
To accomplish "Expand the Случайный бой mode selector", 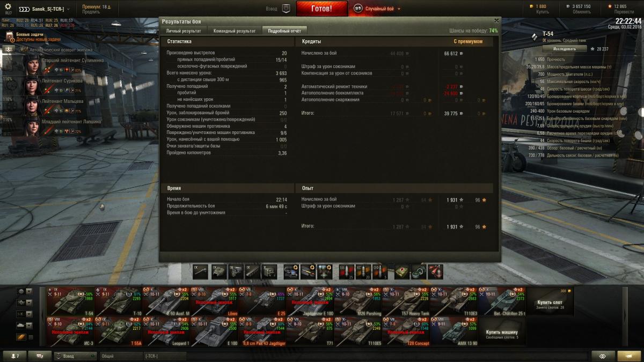I will coord(378,9).
